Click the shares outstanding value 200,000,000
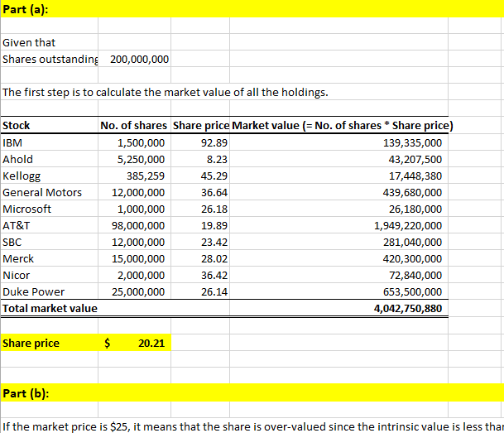The width and height of the screenshot is (504, 433). point(138,59)
